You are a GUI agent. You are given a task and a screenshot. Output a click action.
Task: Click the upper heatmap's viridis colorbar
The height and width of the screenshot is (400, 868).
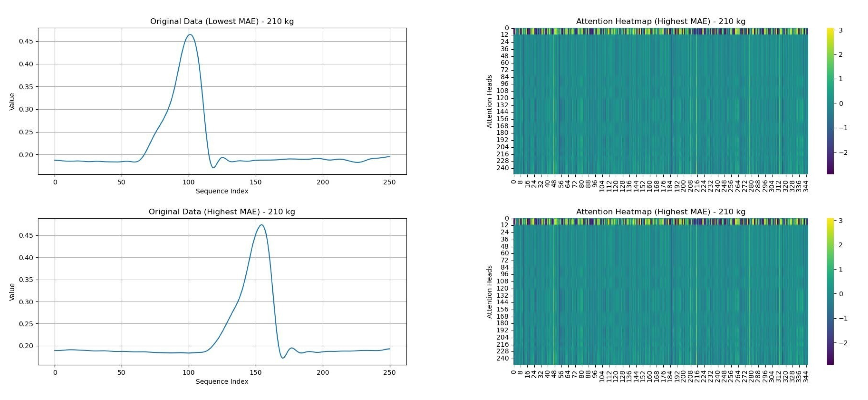tap(830, 101)
